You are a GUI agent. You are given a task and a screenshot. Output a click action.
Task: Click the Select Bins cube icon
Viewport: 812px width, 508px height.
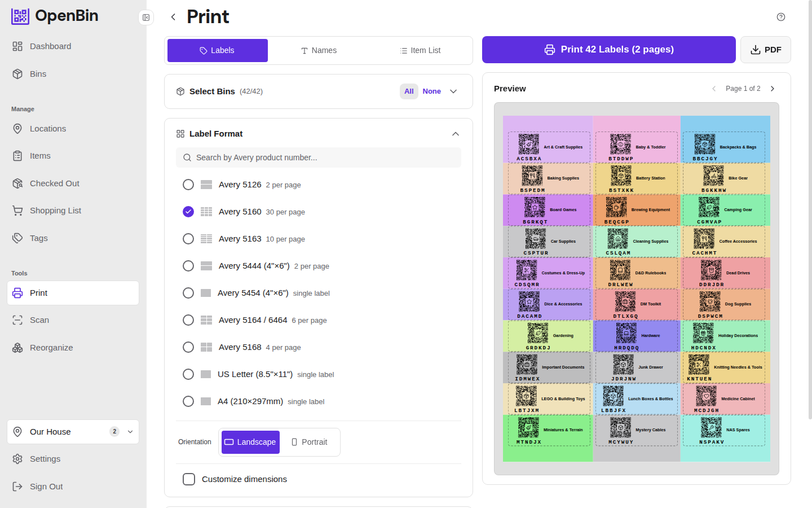point(180,91)
